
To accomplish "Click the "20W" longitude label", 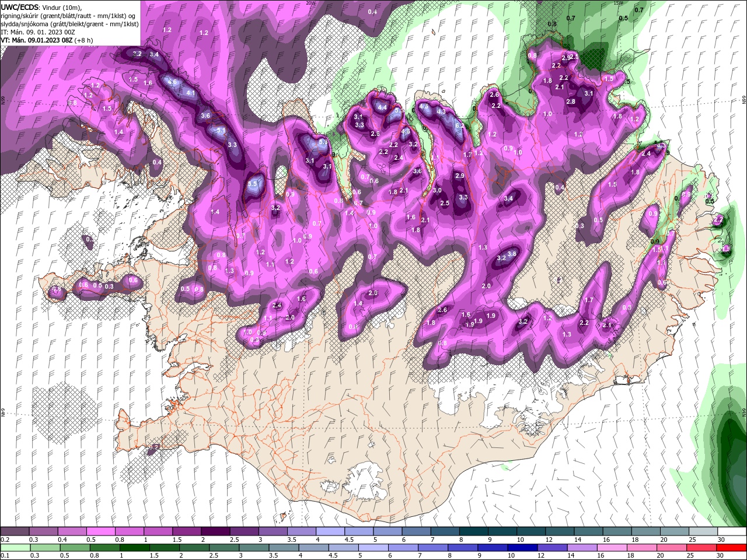I will (x=311, y=3).
